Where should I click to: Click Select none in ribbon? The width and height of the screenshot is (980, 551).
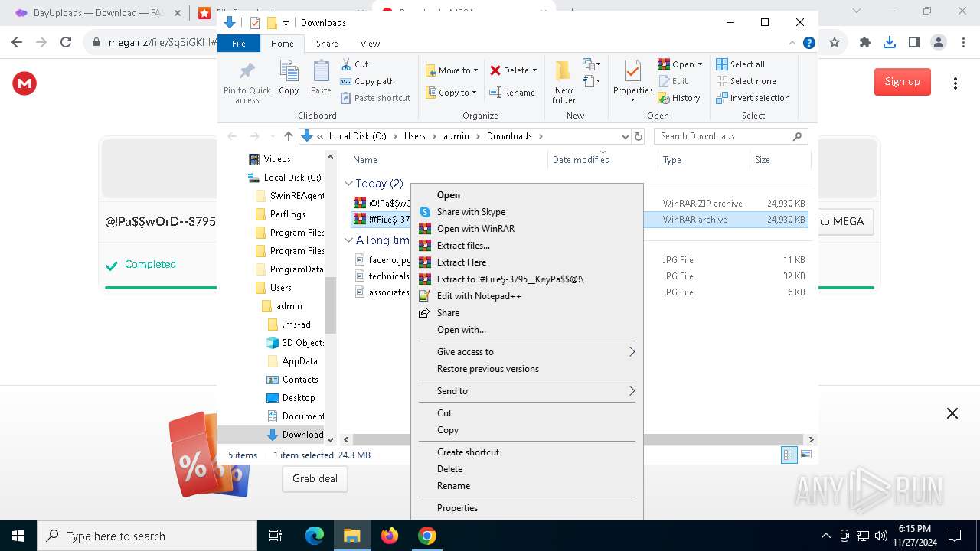pyautogui.click(x=746, y=81)
